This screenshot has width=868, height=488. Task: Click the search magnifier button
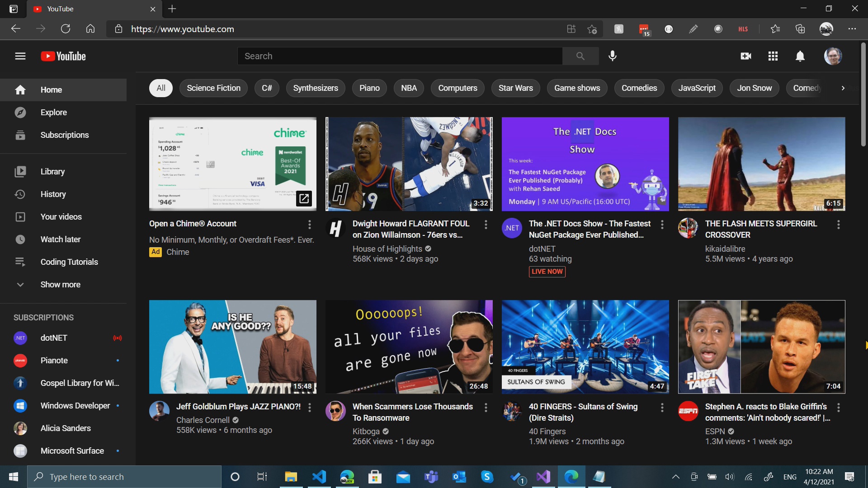click(x=580, y=56)
